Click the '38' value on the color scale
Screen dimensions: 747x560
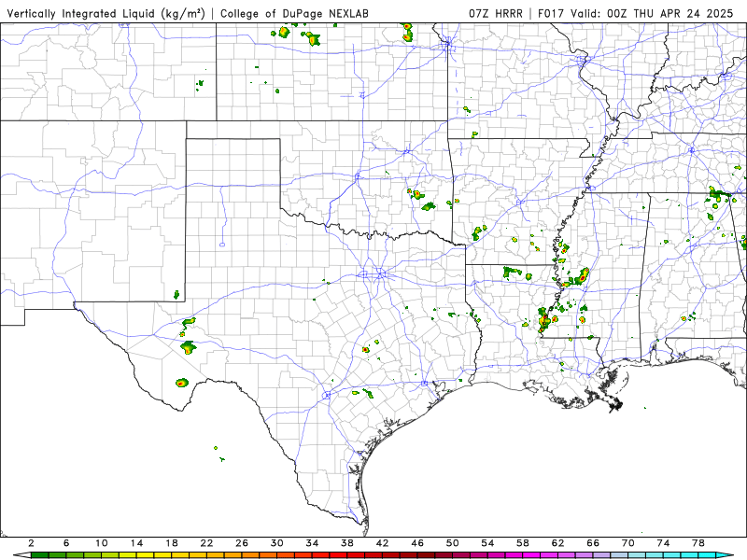coord(347,543)
